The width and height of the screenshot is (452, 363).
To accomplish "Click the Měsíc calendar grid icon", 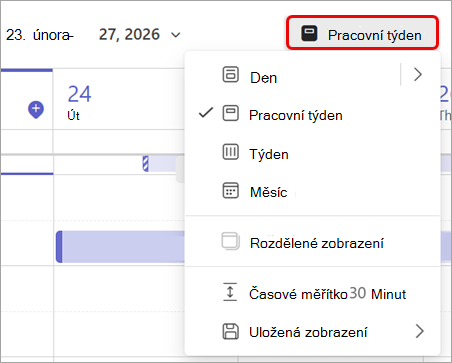I will (x=230, y=191).
